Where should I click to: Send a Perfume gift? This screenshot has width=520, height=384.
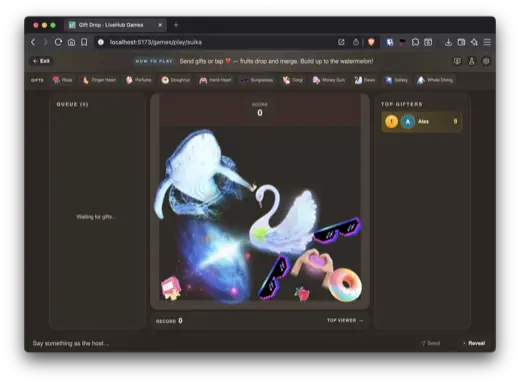(139, 80)
